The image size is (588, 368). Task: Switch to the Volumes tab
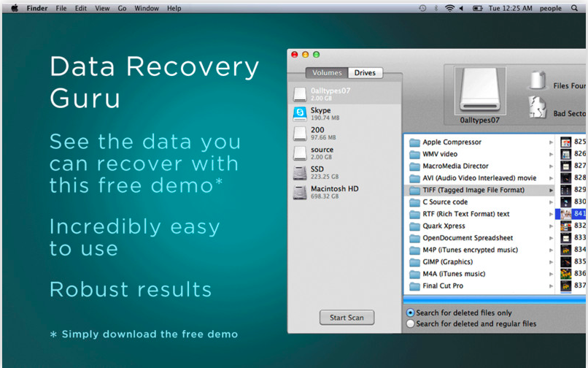tap(327, 73)
